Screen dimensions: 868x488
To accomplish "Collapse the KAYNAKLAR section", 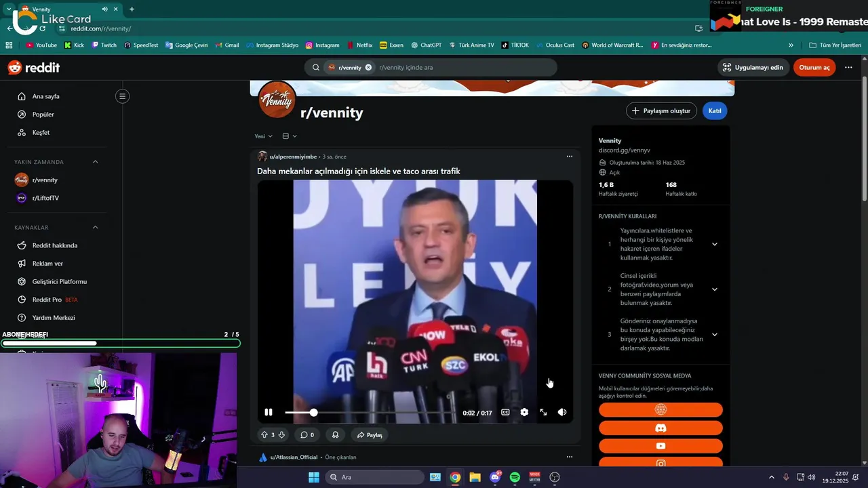I will (x=95, y=227).
